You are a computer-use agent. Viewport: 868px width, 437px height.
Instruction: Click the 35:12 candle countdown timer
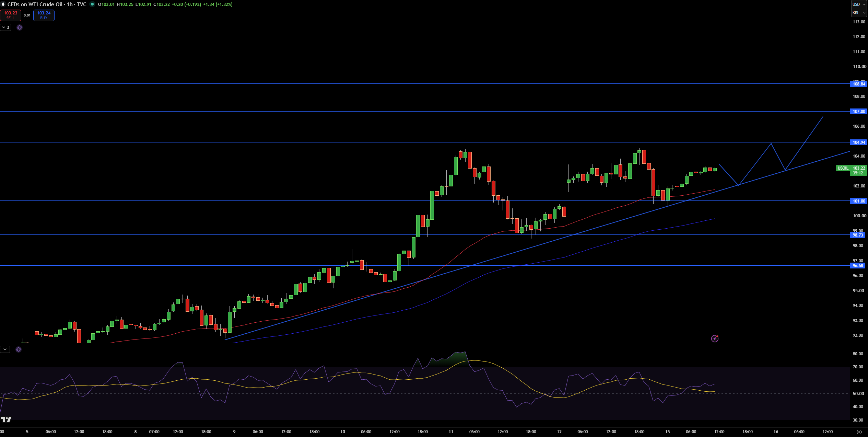(858, 173)
